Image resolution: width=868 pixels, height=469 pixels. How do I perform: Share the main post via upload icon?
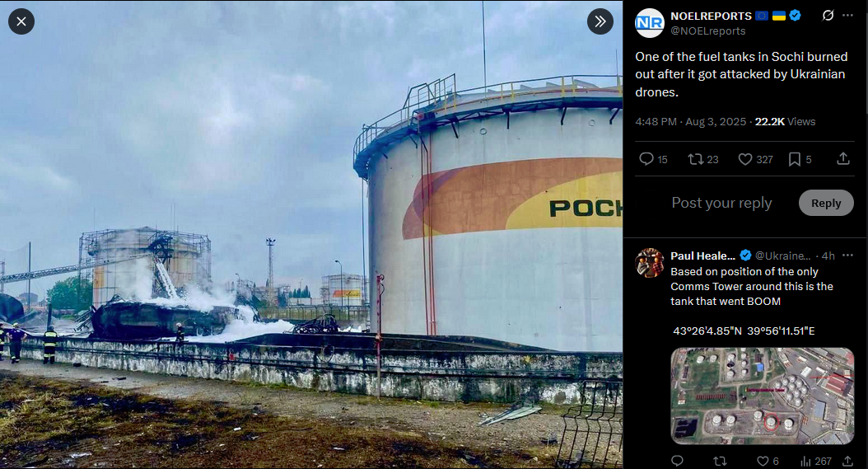(x=843, y=159)
